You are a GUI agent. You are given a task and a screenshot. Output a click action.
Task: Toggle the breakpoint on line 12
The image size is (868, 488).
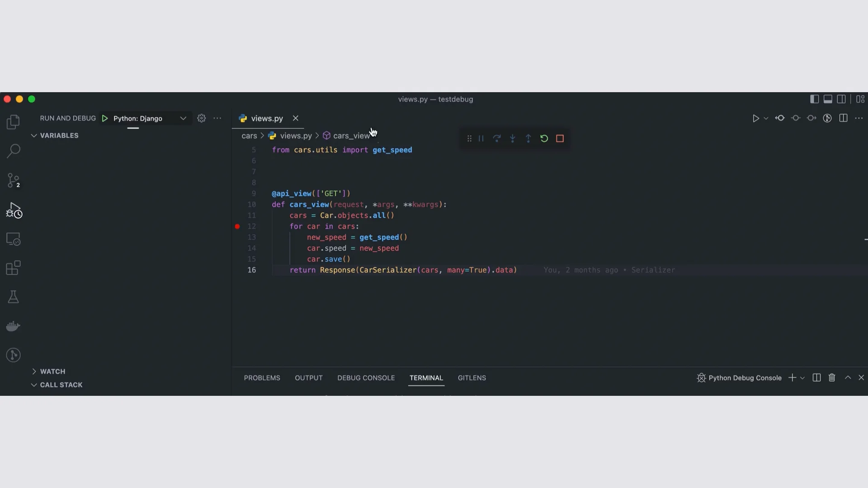point(237,226)
